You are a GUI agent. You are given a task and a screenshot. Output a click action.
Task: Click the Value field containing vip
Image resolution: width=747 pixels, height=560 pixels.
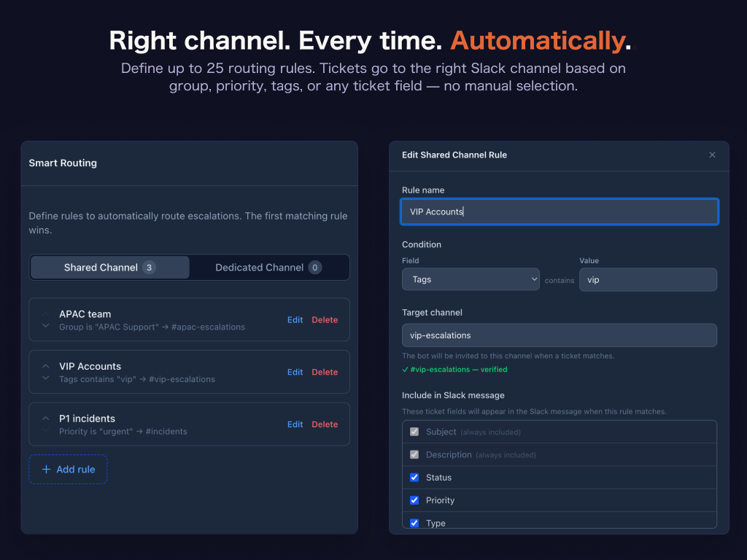point(648,279)
